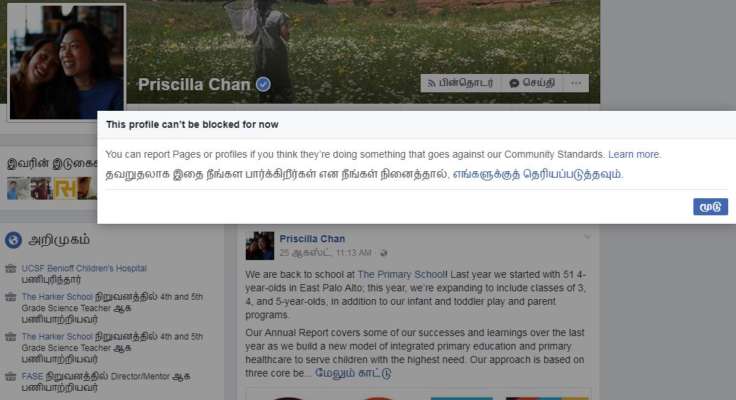Open the FASE organization link
This screenshot has width=736, height=400.
click(x=32, y=376)
